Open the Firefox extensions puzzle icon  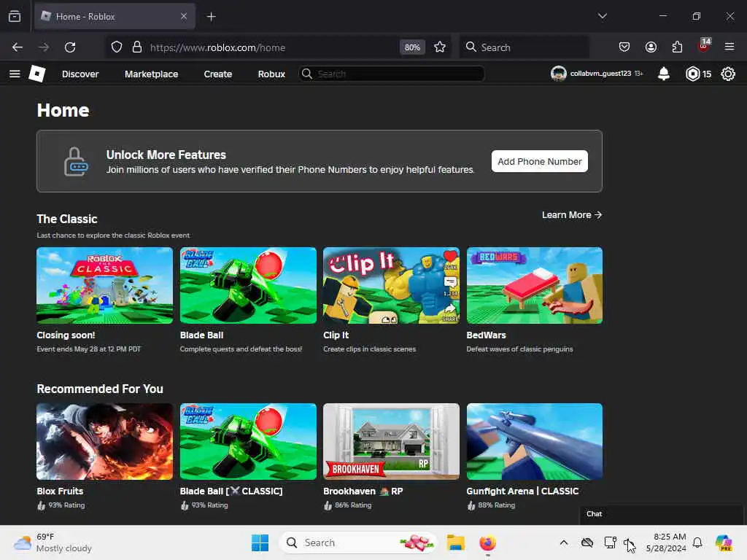pyautogui.click(x=677, y=47)
